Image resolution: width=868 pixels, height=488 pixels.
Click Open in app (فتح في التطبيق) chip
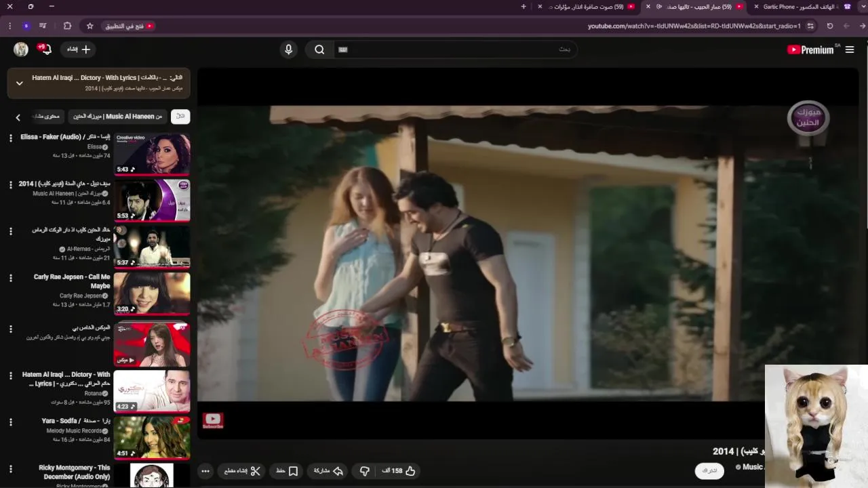(x=129, y=26)
